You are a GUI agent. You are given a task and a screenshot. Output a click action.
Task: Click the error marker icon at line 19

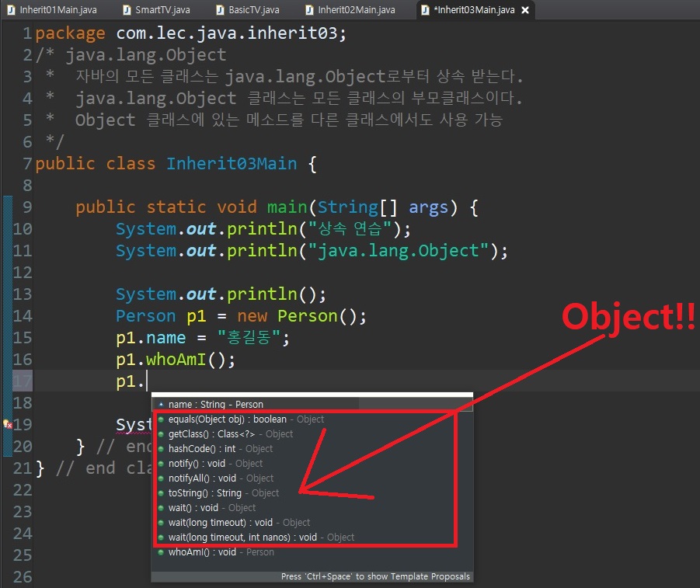(x=8, y=423)
